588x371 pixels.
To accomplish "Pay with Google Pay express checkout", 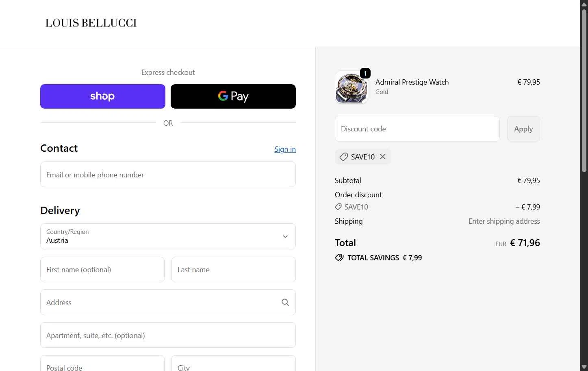I will (x=233, y=96).
